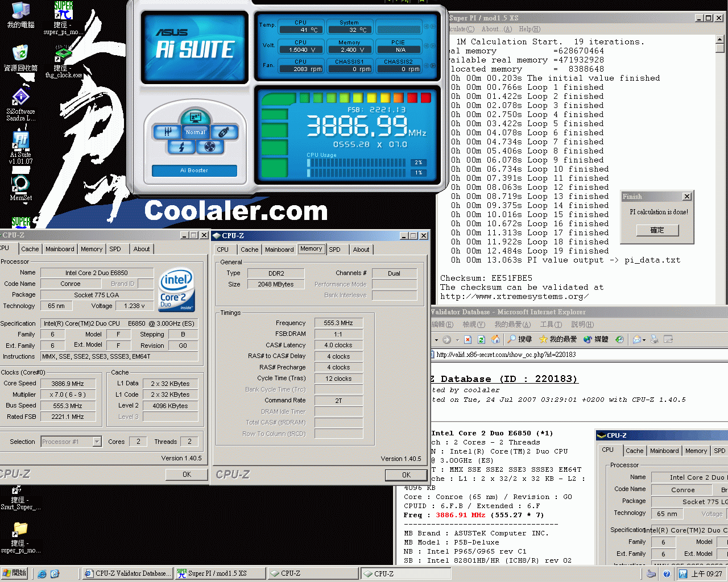Viewport: 728px width, 582px height.
Task: Expand the dropdown arrow next to IE mail icon
Action: pos(644,340)
